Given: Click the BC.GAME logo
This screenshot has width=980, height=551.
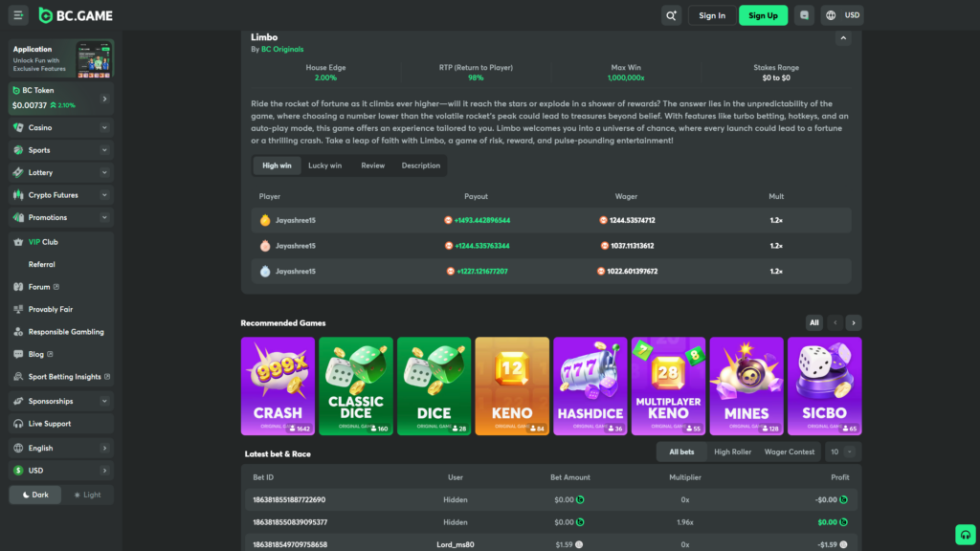Looking at the screenshot, I should pyautogui.click(x=76, y=15).
